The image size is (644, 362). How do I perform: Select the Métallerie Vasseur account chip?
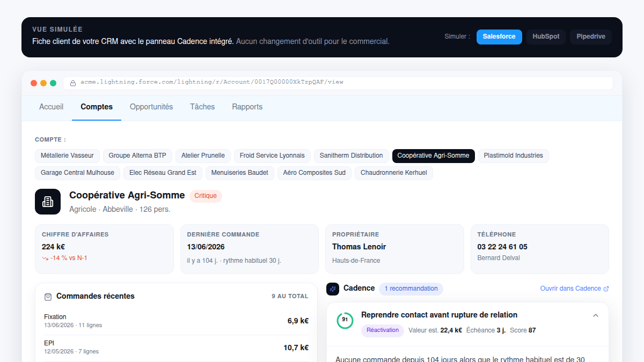[67, 156]
